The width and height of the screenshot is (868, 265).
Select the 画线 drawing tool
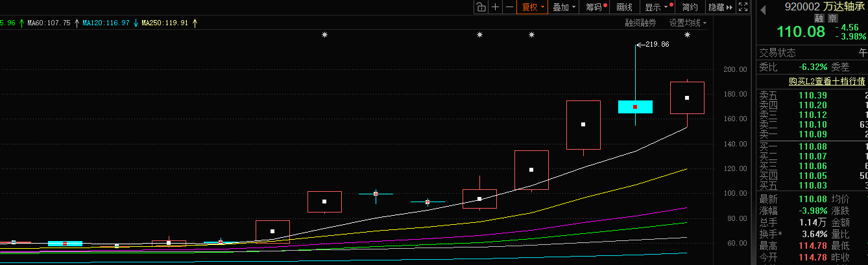coord(624,7)
